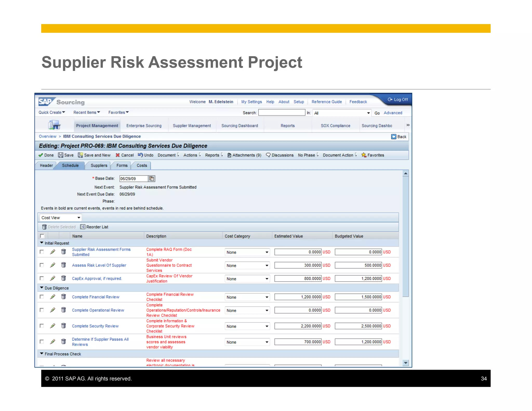
Task: Click the Reorder List icon
Action: click(x=83, y=227)
